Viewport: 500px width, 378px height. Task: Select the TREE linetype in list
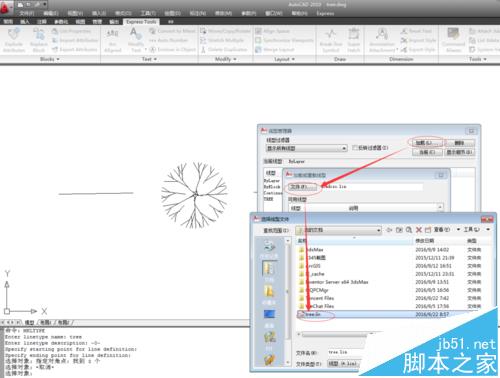click(x=269, y=199)
